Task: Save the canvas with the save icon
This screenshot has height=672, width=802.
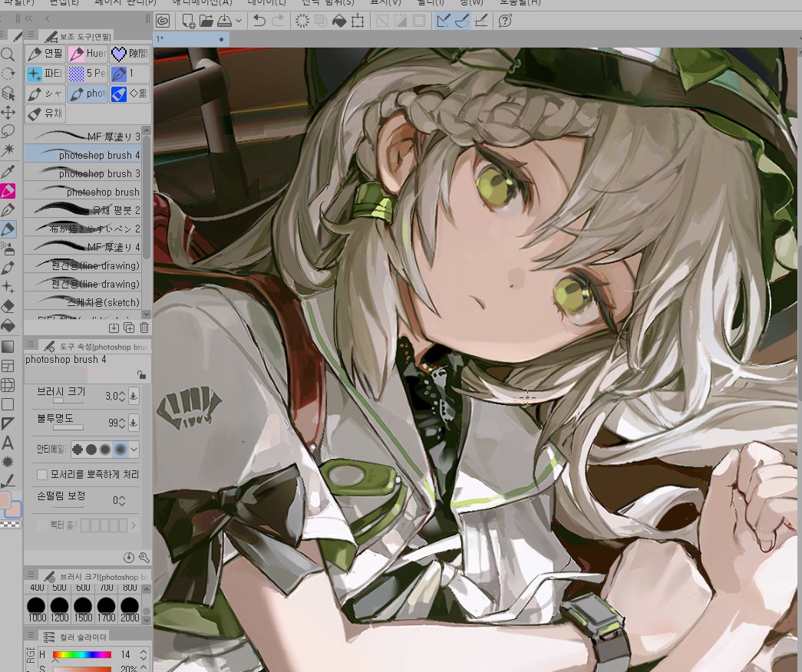Action: (x=224, y=21)
